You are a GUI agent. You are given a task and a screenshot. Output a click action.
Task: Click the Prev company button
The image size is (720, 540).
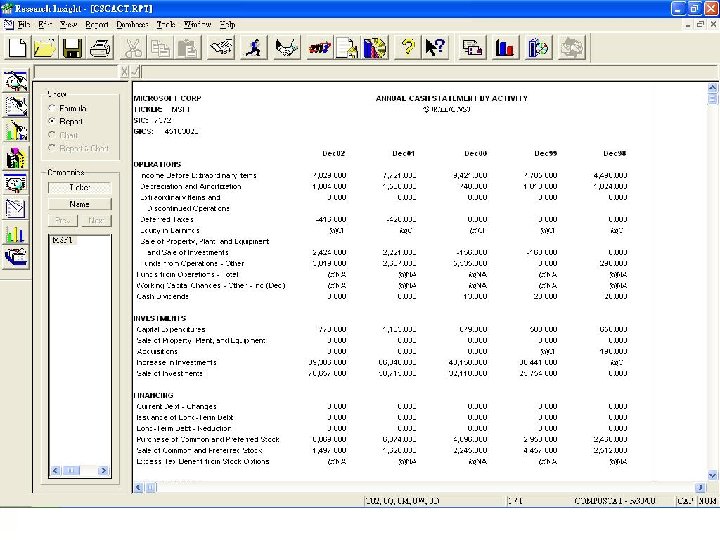click(x=62, y=220)
